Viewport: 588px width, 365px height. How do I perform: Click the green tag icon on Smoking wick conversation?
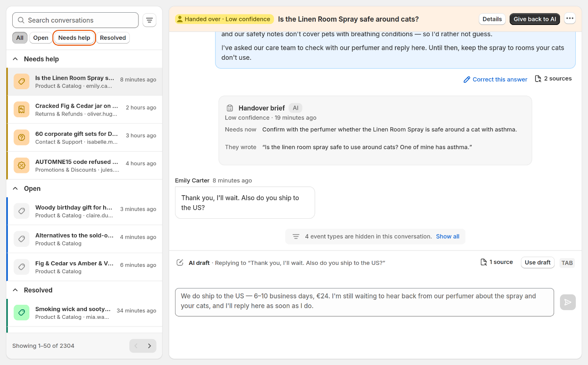(x=21, y=312)
